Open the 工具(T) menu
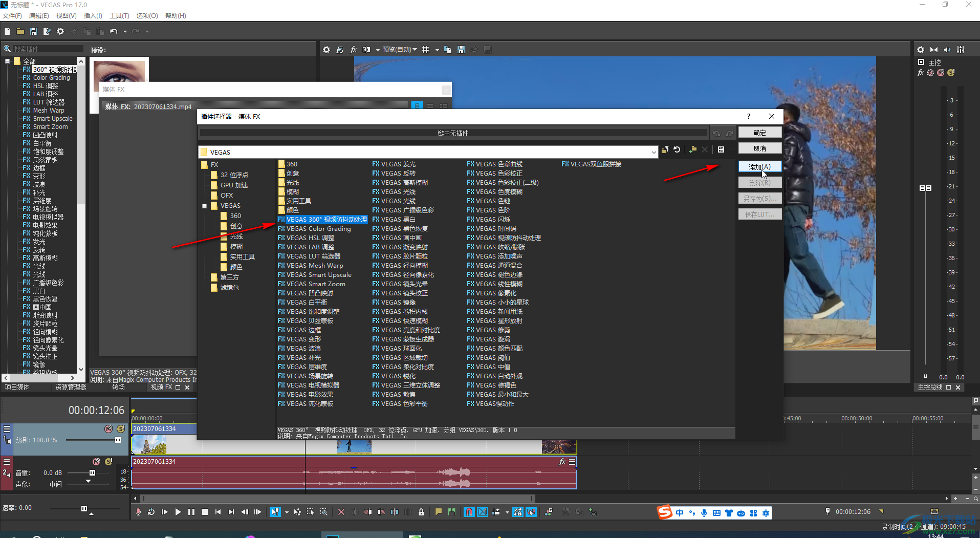Screen dimensions: 980x538 [x=119, y=16]
